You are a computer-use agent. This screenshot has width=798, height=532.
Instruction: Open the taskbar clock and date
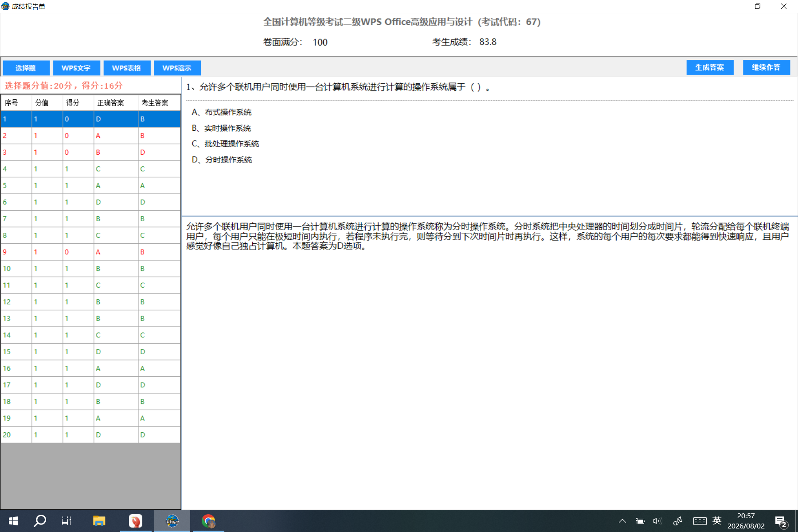(x=746, y=521)
